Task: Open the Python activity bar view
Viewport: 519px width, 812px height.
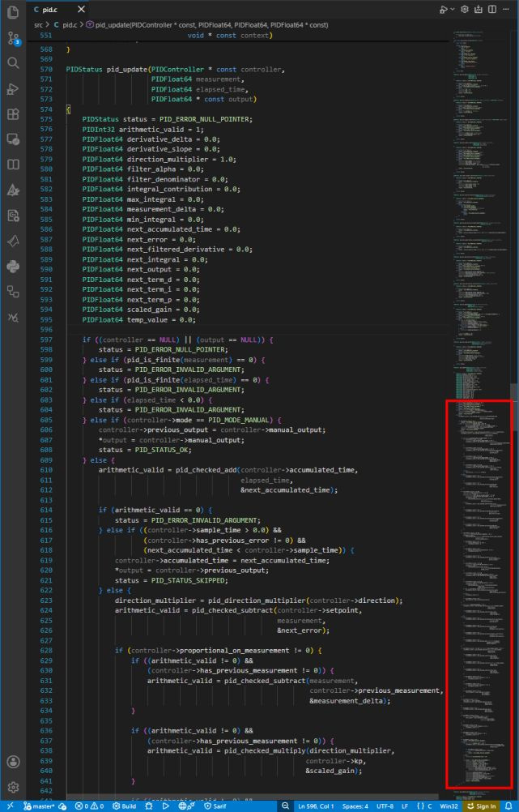Action: 13,266
